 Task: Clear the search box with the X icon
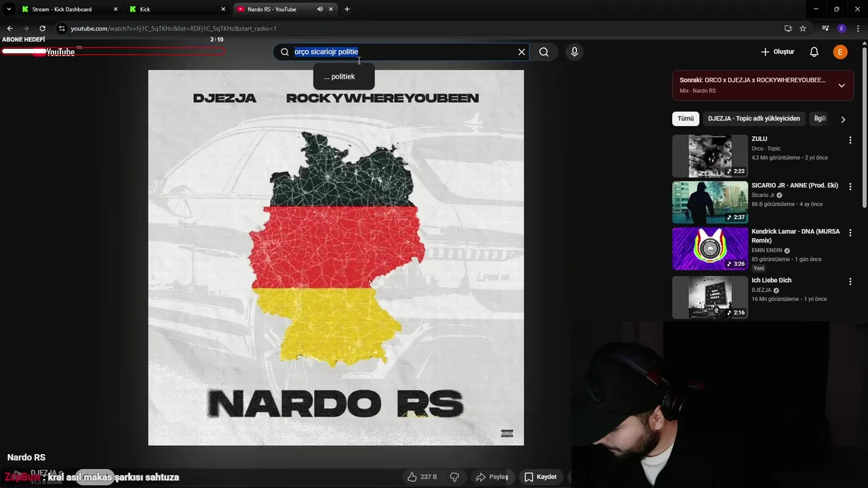coord(521,52)
